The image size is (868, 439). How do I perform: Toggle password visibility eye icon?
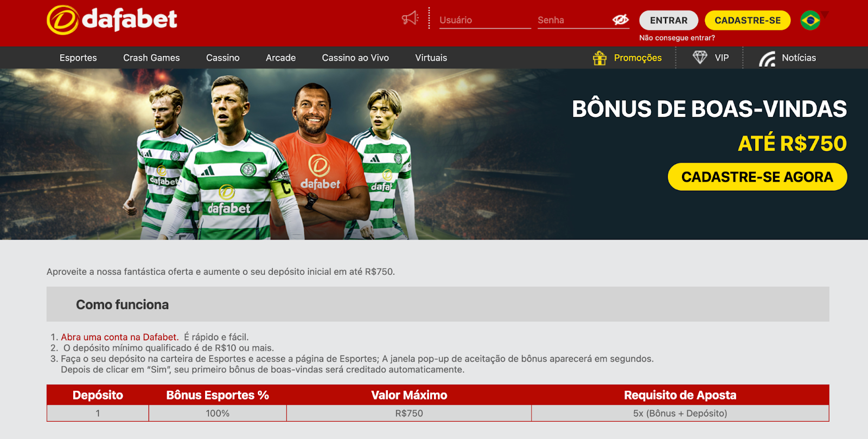click(621, 20)
